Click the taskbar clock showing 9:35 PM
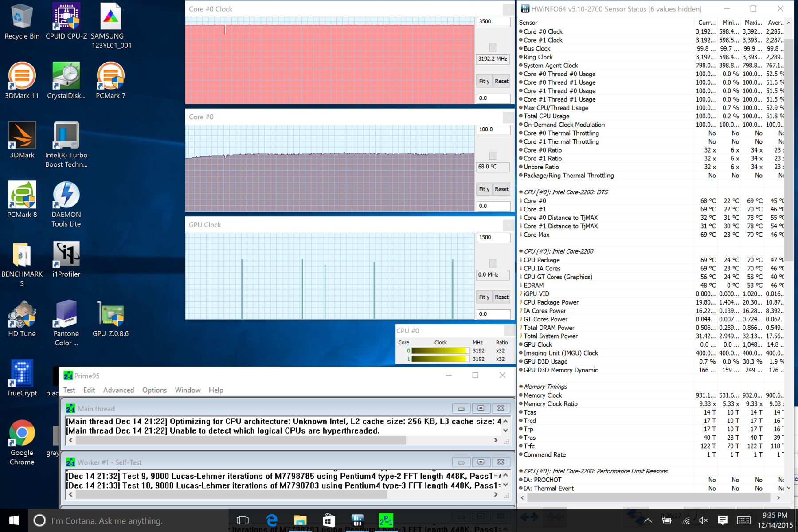The height and width of the screenshot is (532, 798). (x=775, y=520)
